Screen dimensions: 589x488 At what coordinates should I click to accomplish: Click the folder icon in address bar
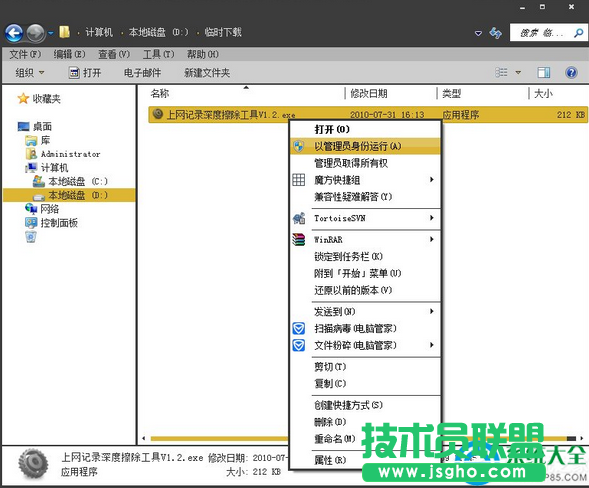click(x=65, y=32)
